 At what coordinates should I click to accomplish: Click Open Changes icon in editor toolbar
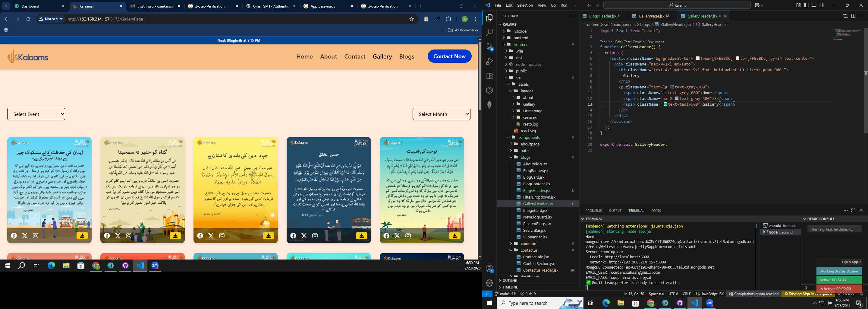pos(845,16)
